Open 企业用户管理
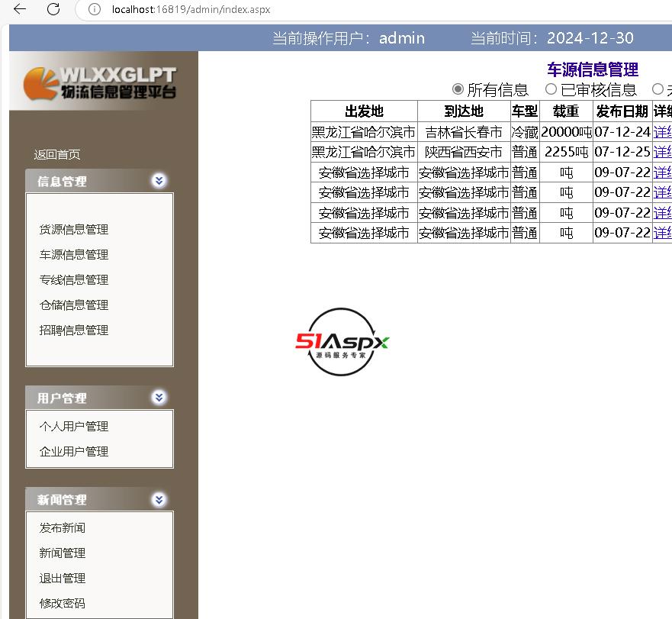672x619 pixels. pos(74,451)
